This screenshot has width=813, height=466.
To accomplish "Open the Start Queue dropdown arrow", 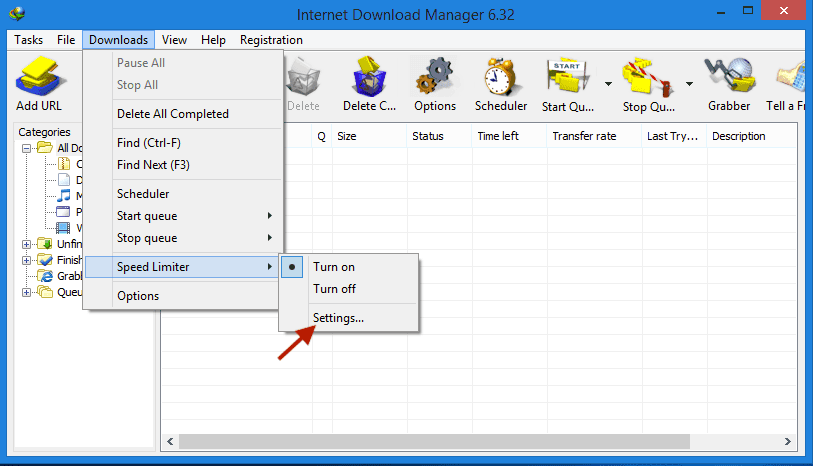I will [x=608, y=83].
